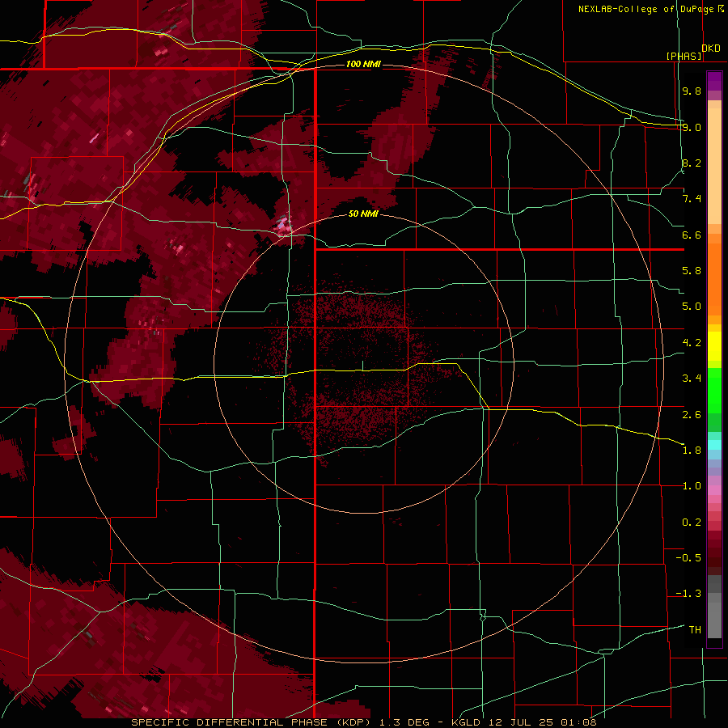Click the 9.8 value on the scale

pyautogui.click(x=692, y=91)
